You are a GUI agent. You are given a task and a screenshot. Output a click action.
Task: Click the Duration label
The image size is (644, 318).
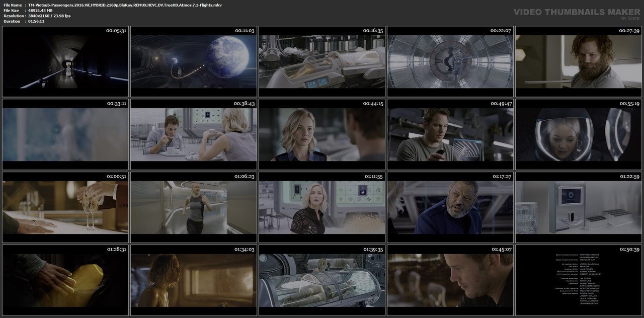(12, 21)
